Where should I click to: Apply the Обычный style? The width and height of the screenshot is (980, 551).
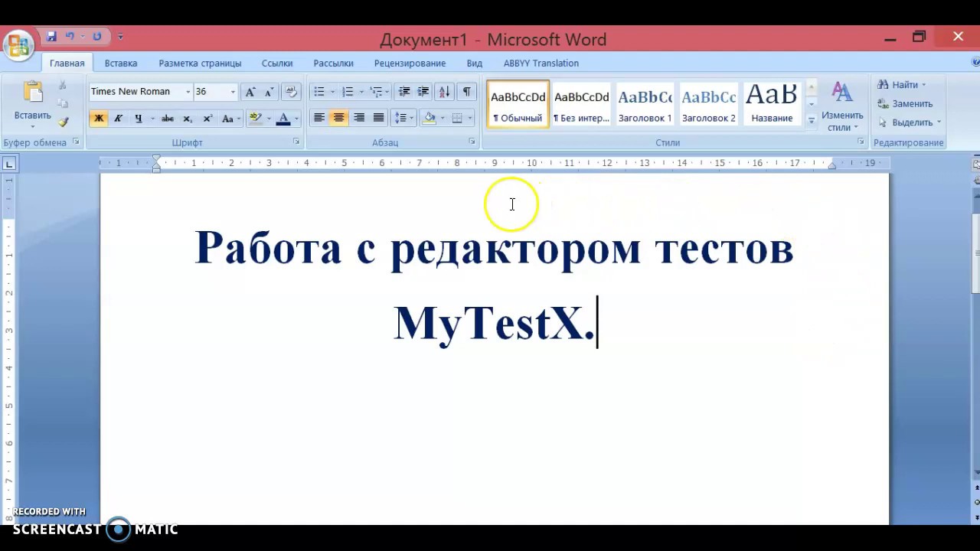pos(518,104)
